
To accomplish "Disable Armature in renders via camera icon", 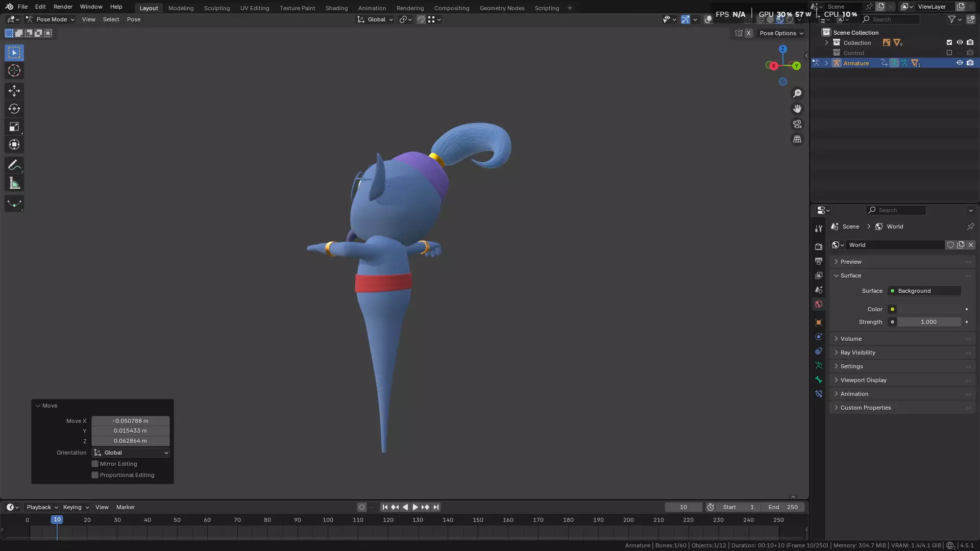I will coord(970,63).
